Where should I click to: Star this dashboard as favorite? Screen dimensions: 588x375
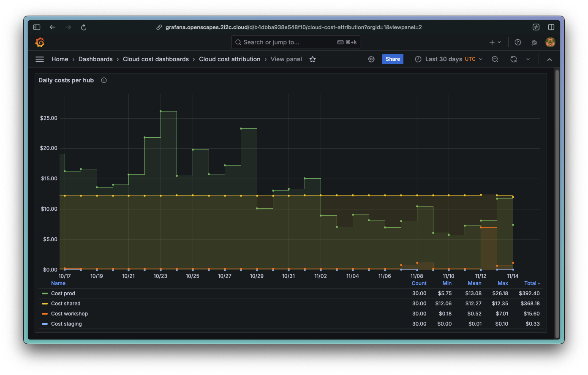pos(312,59)
